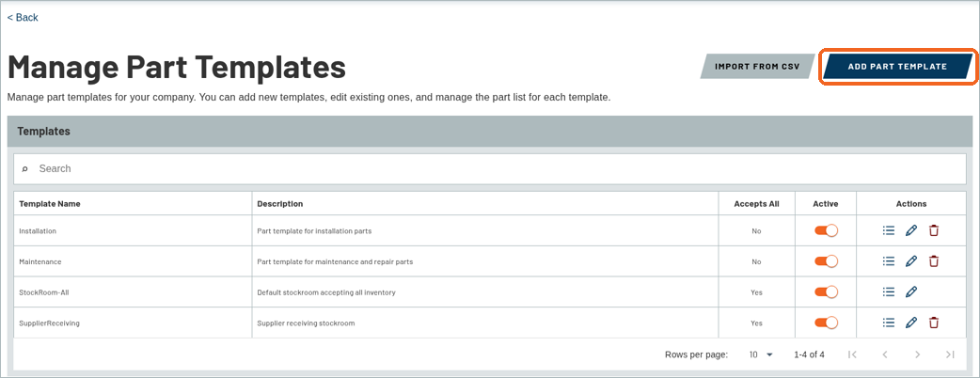Open part list for Maintenance template
980x378 pixels.
pyautogui.click(x=889, y=261)
